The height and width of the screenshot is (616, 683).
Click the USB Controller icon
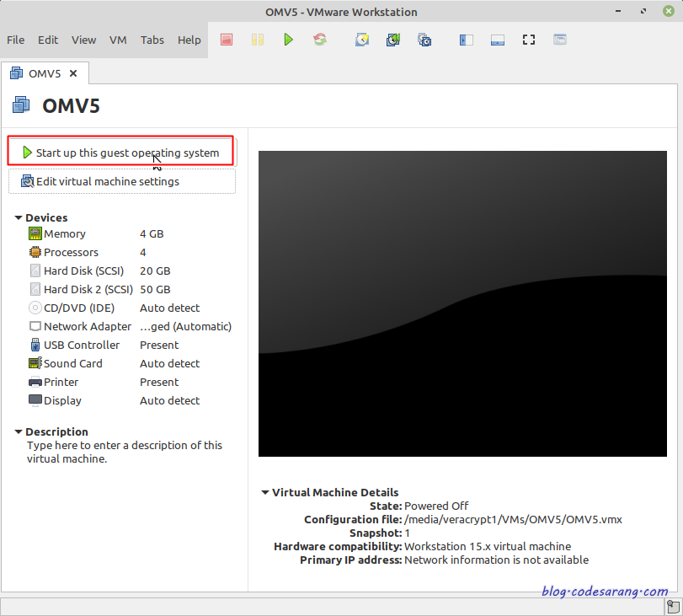click(x=35, y=345)
